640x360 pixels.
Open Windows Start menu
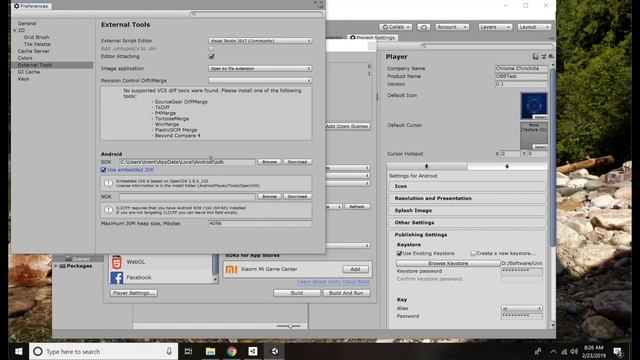click(18, 351)
